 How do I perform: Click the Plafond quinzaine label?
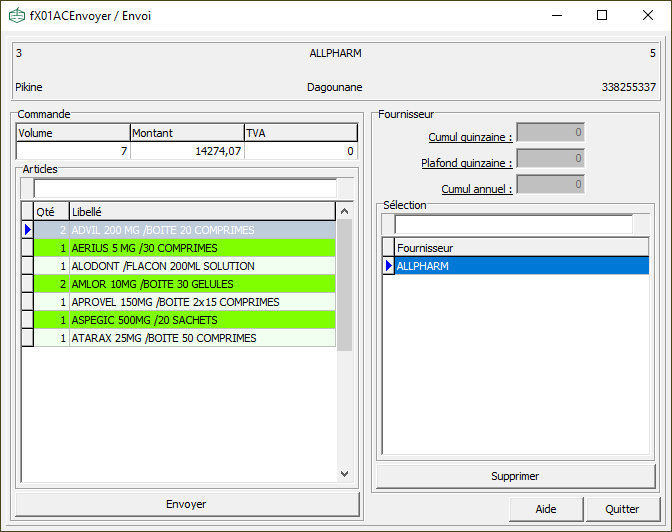click(467, 163)
